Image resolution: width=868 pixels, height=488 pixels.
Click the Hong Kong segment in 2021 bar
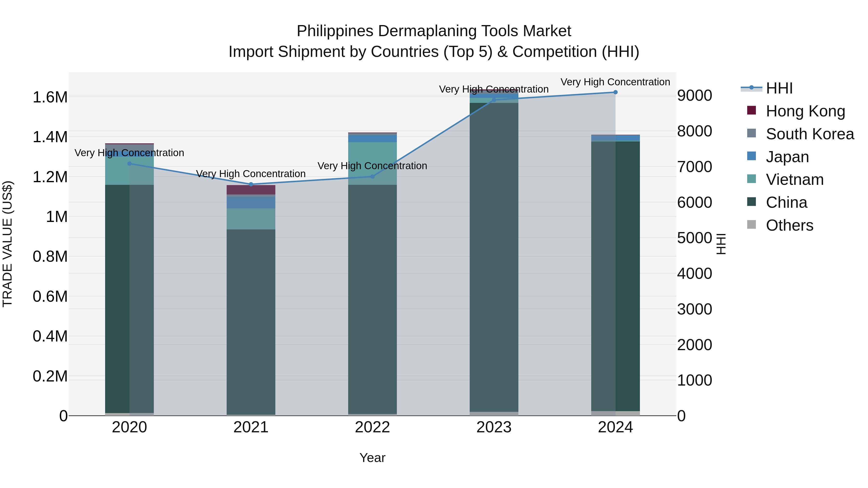coord(251,190)
